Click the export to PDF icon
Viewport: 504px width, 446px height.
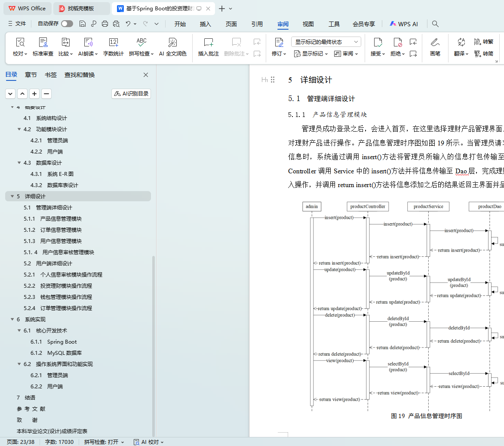94,24
